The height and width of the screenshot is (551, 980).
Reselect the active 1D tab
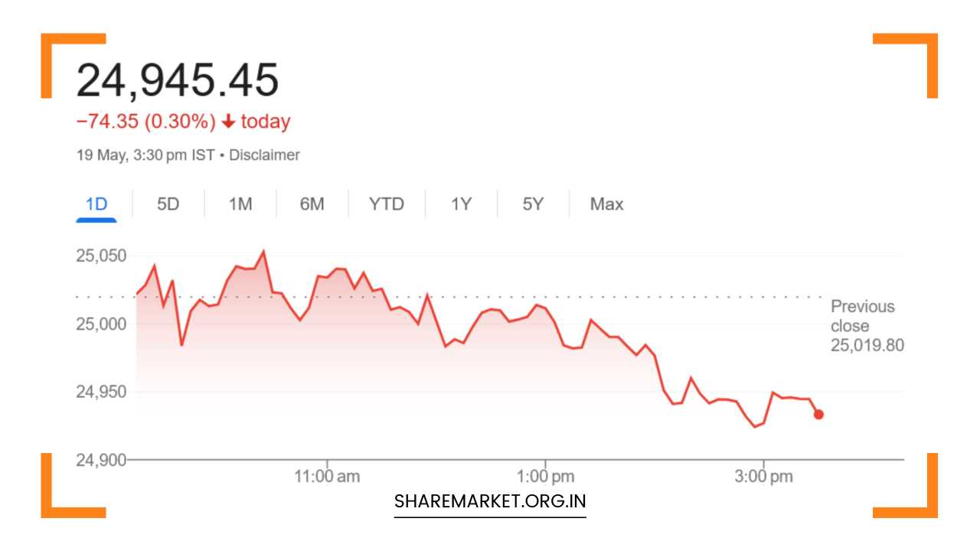95,204
